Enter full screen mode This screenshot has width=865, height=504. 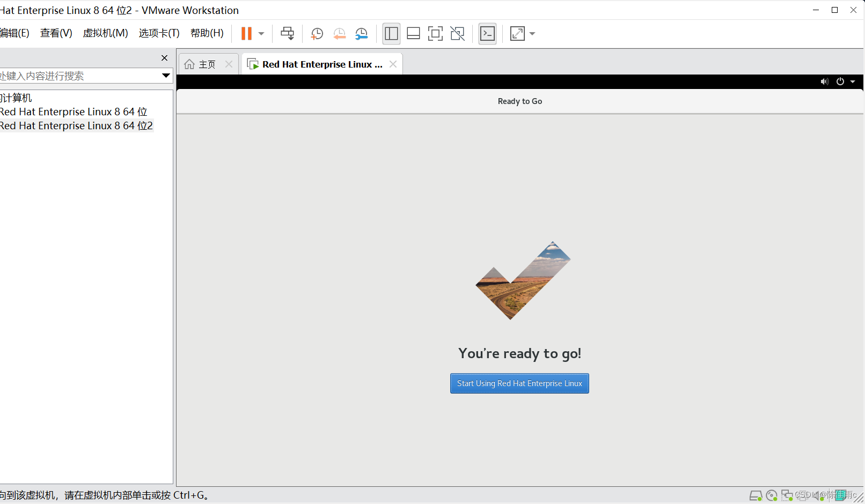[435, 33]
